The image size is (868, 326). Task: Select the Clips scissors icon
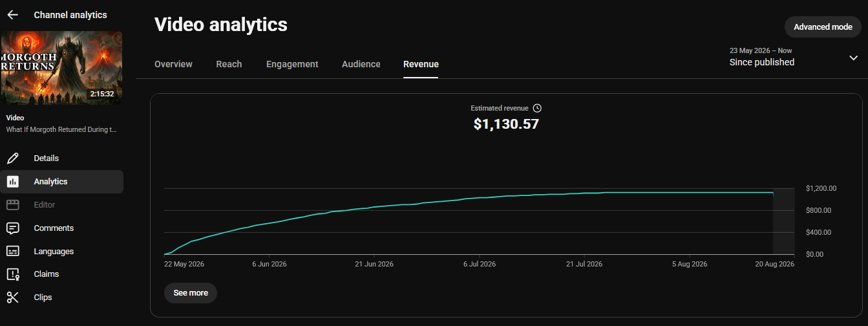(x=13, y=298)
